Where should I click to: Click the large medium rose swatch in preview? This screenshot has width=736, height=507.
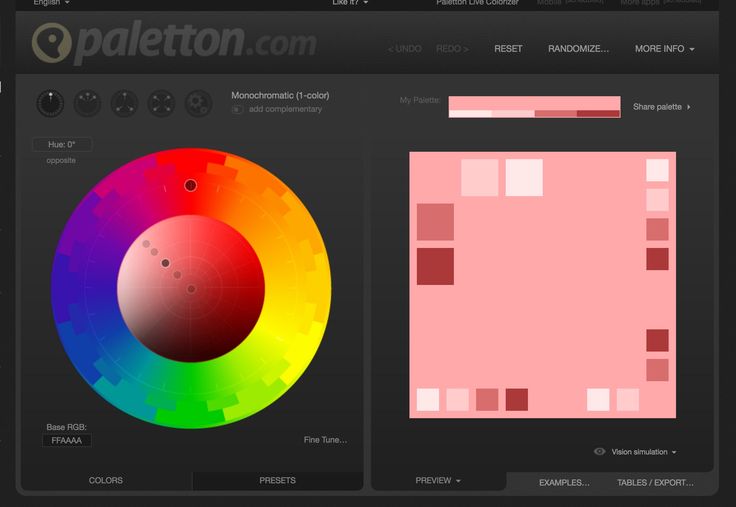coord(435,222)
